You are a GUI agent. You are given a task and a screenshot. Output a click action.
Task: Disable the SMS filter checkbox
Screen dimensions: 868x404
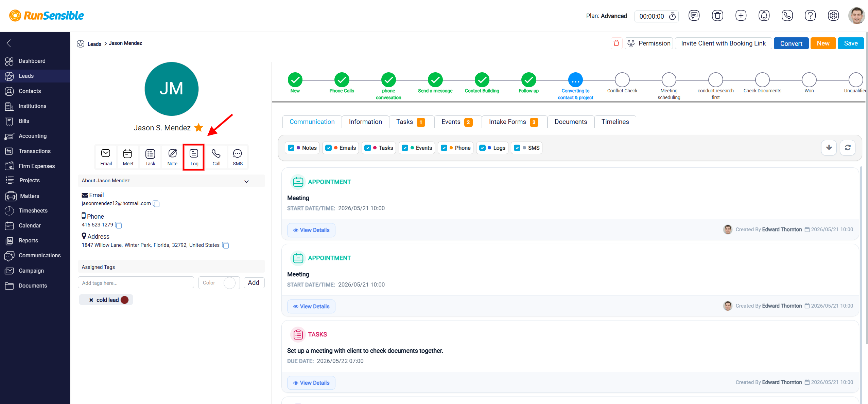(517, 148)
